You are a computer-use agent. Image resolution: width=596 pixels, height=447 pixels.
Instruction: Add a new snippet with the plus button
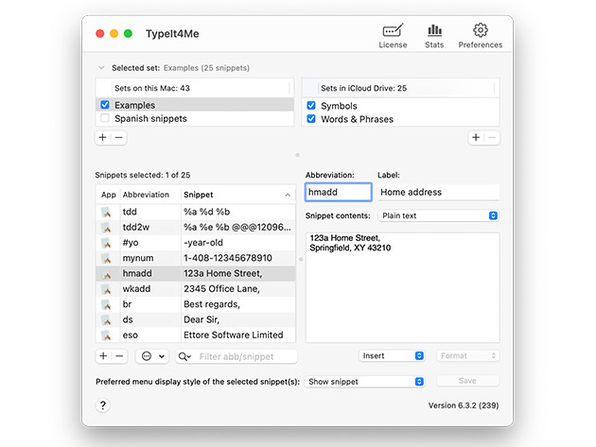103,356
